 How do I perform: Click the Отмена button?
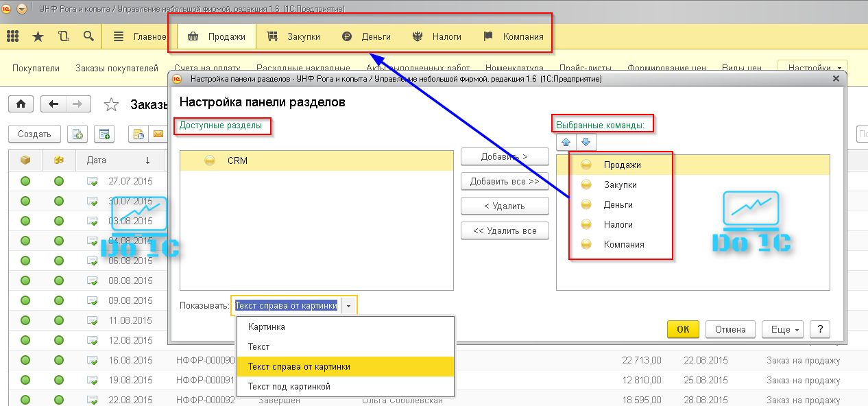(x=730, y=329)
